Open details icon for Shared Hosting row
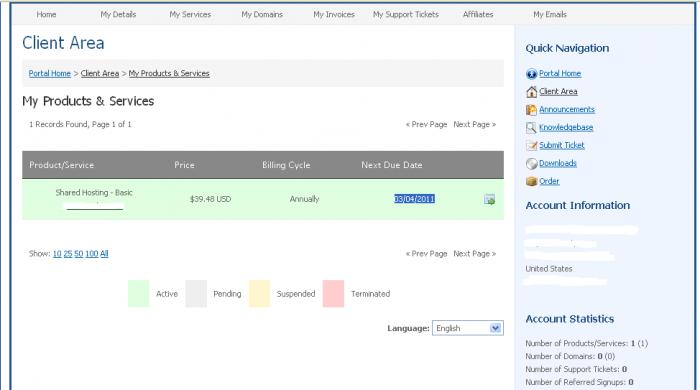This screenshot has width=700, height=390. coord(489,199)
